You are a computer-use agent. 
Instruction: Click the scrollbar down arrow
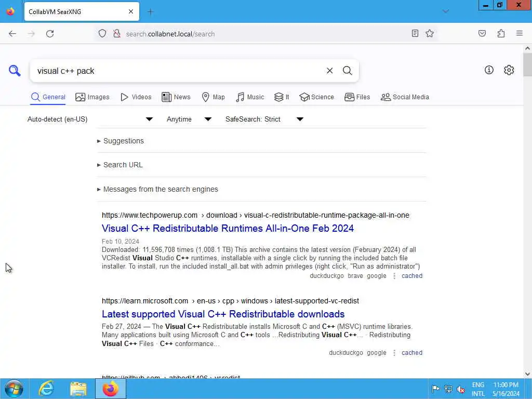coord(527,374)
